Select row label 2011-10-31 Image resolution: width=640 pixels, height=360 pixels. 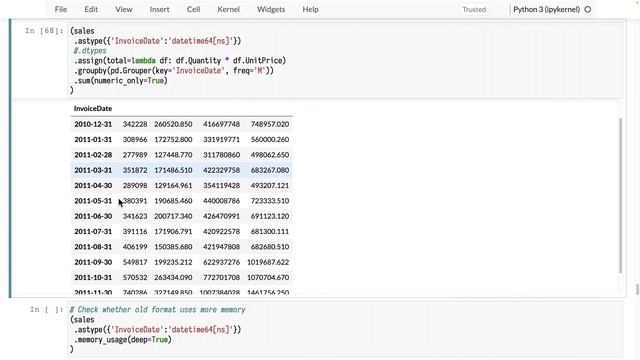[93, 278]
